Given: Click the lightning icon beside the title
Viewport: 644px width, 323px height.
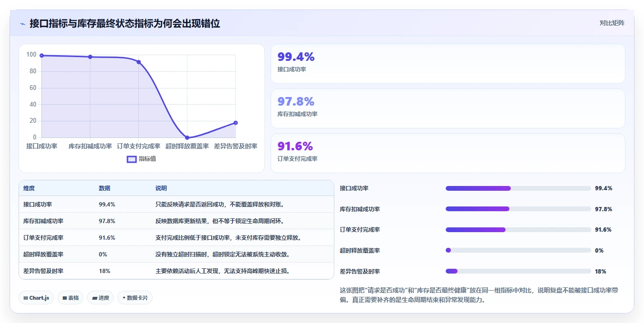Looking at the screenshot, I should pyautogui.click(x=22, y=23).
